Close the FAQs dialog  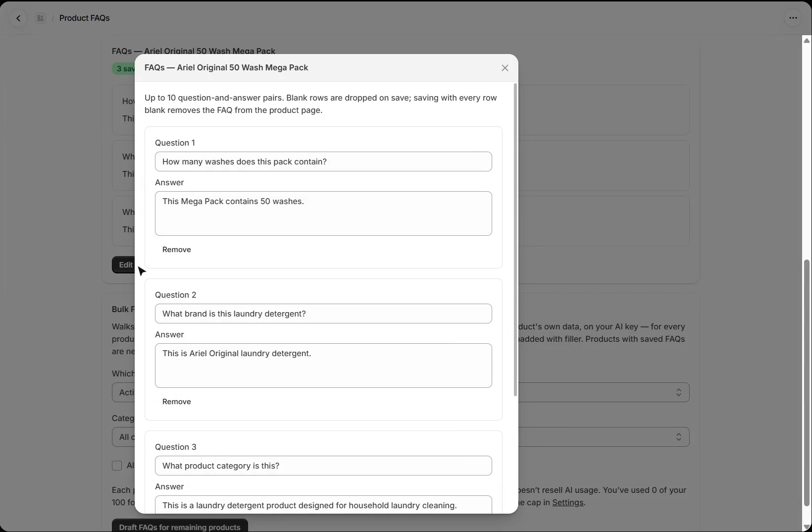click(505, 68)
